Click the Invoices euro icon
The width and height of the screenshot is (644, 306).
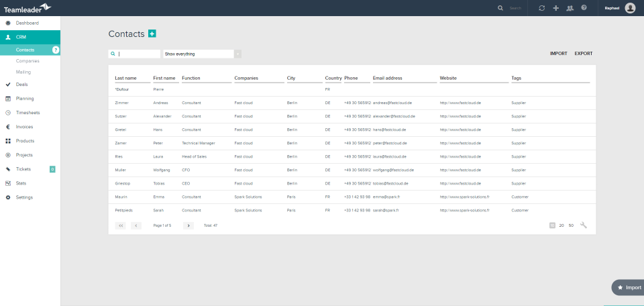tap(8, 127)
